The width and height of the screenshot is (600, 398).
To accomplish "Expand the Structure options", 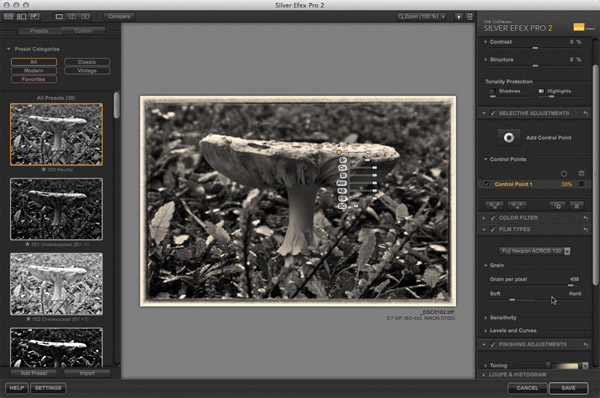I will (x=486, y=60).
